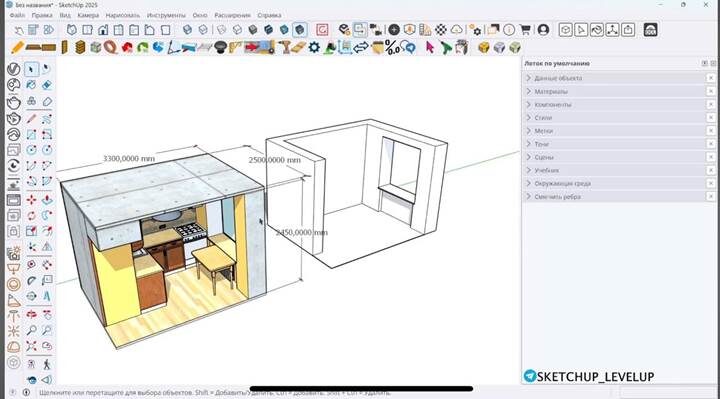
Task: Select the Offset tool
Action: tap(46, 231)
